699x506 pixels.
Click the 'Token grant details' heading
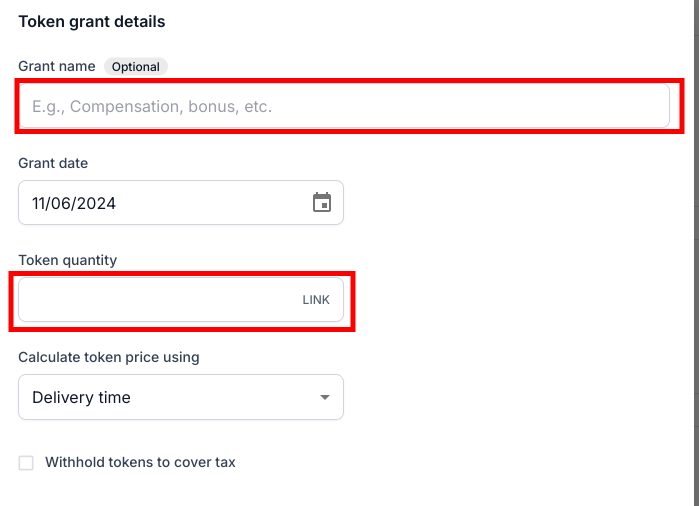[x=92, y=21]
